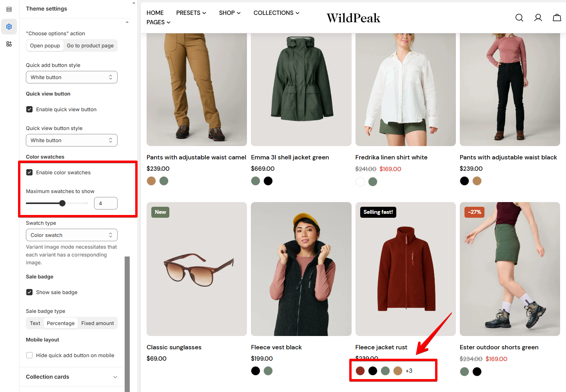Uncheck Enable quick view button
The width and height of the screenshot is (566, 392).
(x=29, y=109)
